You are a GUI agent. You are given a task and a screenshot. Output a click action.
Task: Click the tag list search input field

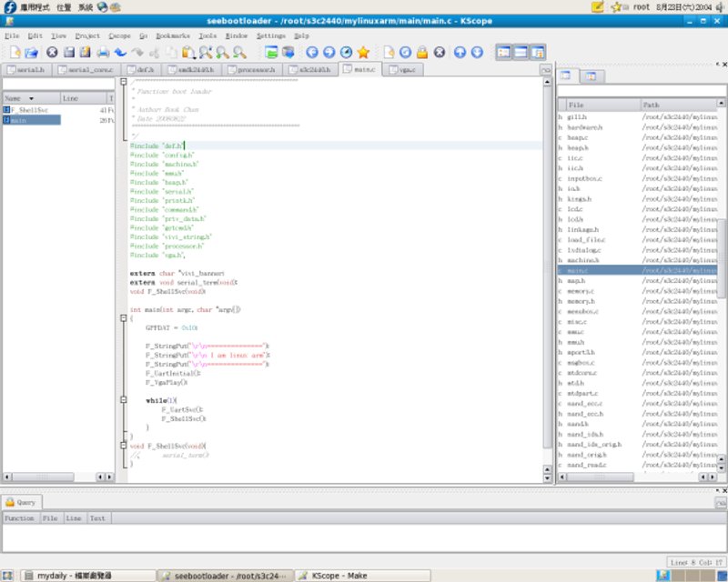pos(58,84)
